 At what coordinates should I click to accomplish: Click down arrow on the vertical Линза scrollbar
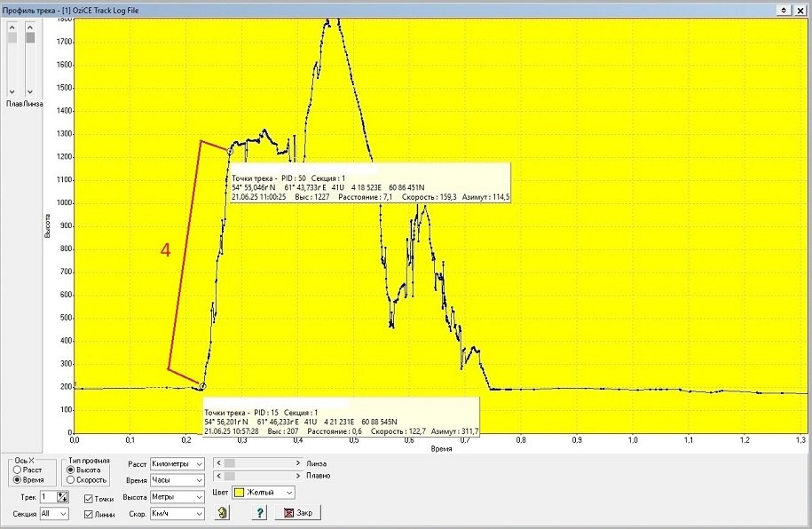pyautogui.click(x=30, y=91)
